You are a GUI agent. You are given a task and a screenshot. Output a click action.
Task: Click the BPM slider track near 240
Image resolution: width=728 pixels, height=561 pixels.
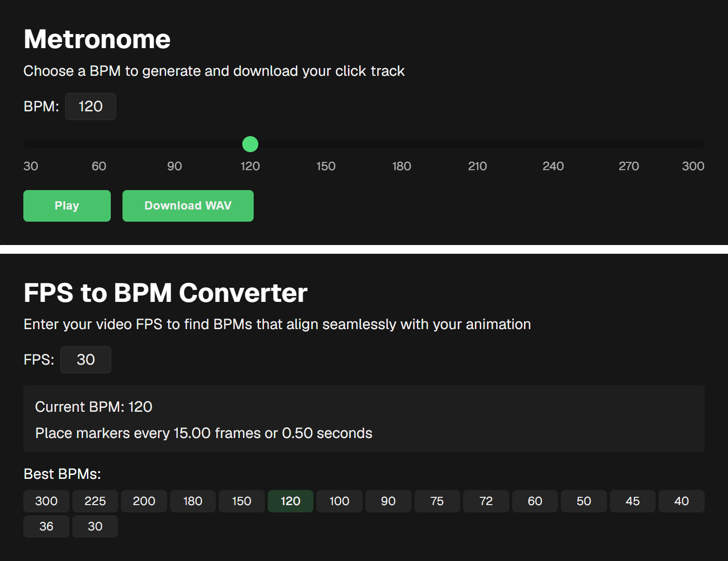click(x=553, y=144)
